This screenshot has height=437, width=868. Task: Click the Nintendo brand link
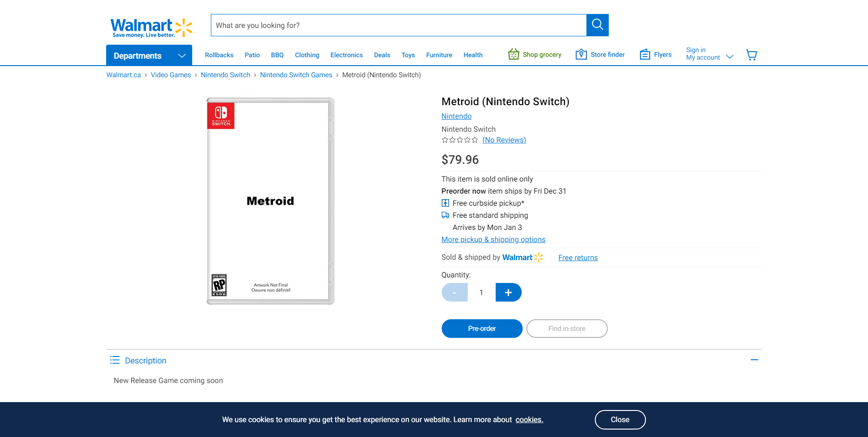(x=457, y=116)
